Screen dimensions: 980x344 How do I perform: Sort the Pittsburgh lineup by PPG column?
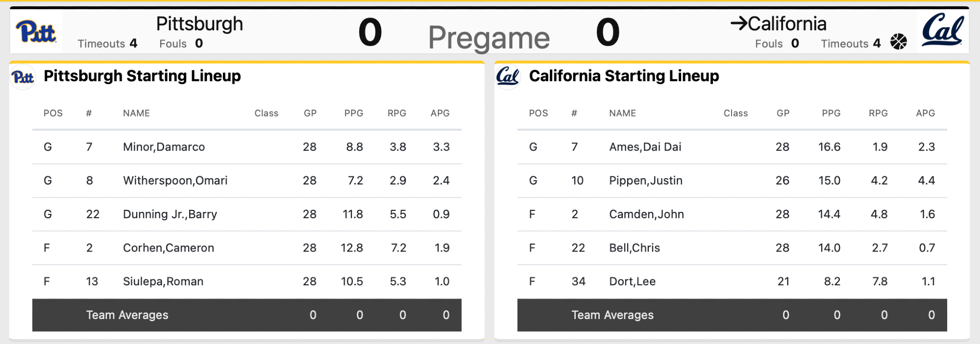[x=353, y=113]
